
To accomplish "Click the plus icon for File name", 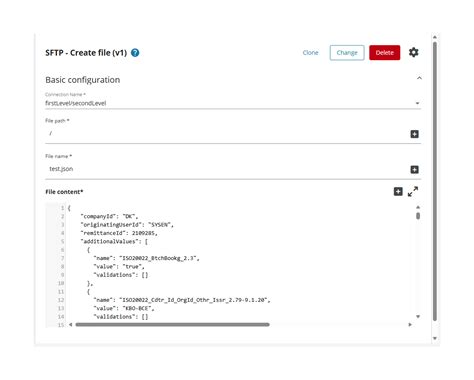I will pyautogui.click(x=414, y=170).
